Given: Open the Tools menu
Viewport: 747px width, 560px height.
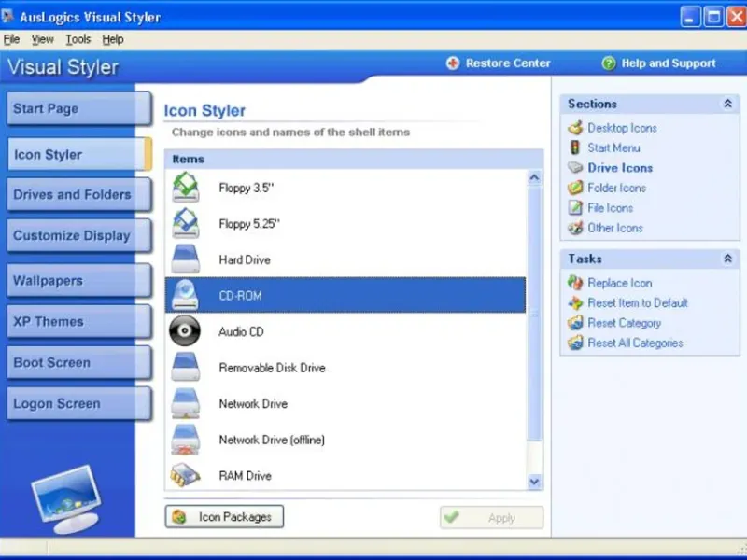Looking at the screenshot, I should pyautogui.click(x=78, y=39).
